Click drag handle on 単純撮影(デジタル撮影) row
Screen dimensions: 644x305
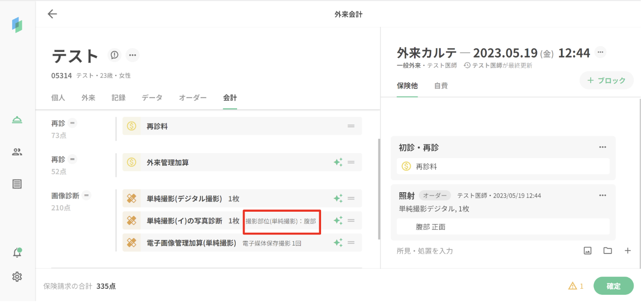[351, 198]
